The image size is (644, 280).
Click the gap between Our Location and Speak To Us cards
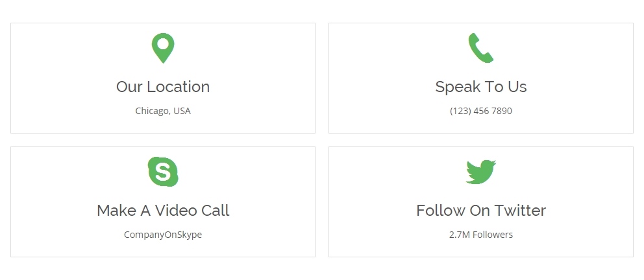click(x=322, y=78)
